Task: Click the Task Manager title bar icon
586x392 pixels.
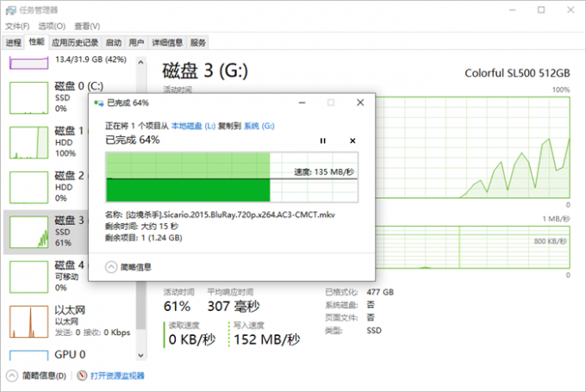Action: coord(11,10)
